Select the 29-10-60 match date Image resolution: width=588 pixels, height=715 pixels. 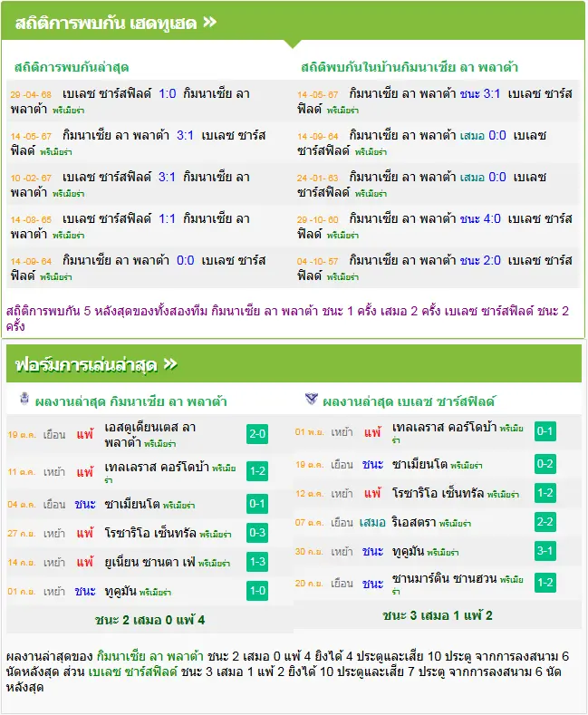tap(318, 219)
